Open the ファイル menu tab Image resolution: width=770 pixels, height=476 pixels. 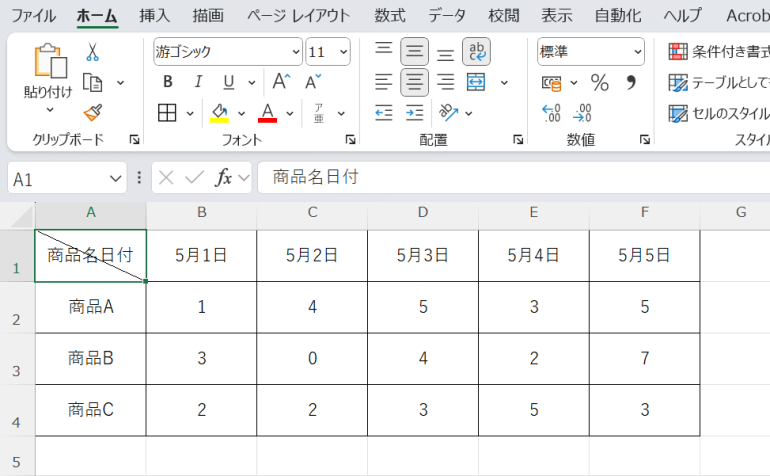[x=33, y=16]
